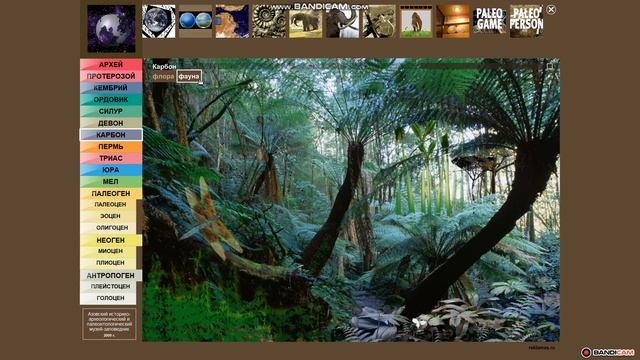This screenshot has height=360, width=640.
Task: Select the Кембрий period
Action: pos(111,88)
